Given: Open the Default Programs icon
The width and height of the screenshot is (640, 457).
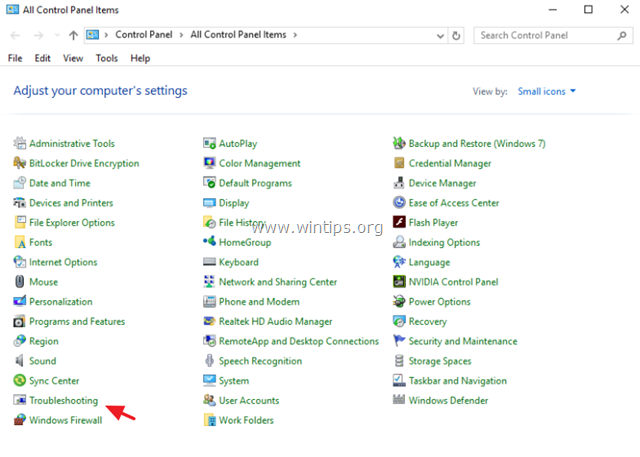Looking at the screenshot, I should click(x=209, y=183).
